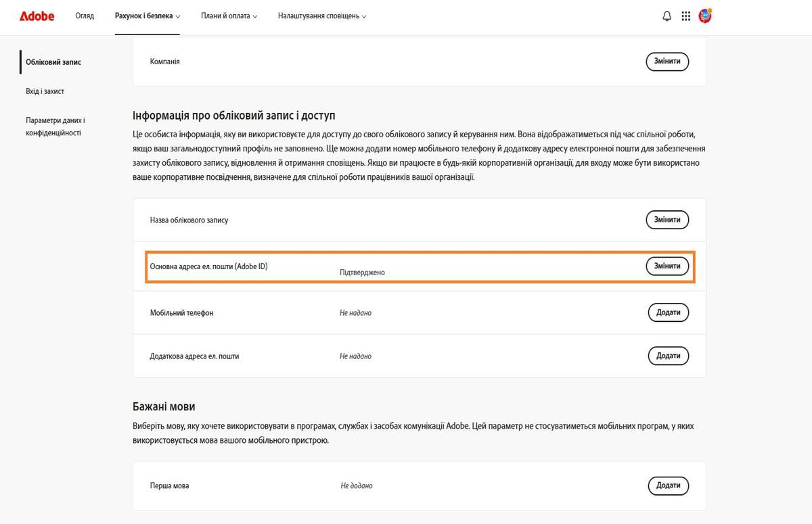
Task: Click Змінити next to Компанія
Action: [x=667, y=62]
